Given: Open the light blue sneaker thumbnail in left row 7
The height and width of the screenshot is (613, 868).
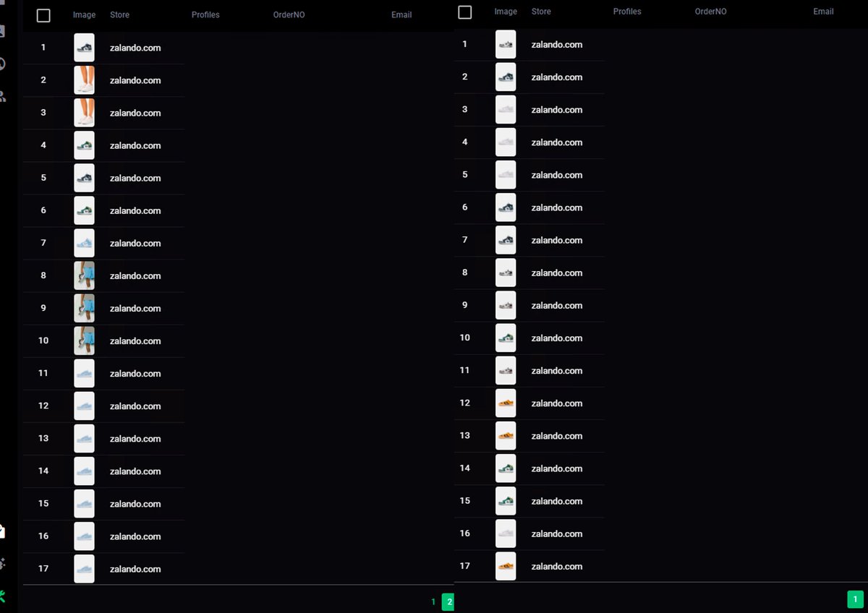Looking at the screenshot, I should (84, 243).
